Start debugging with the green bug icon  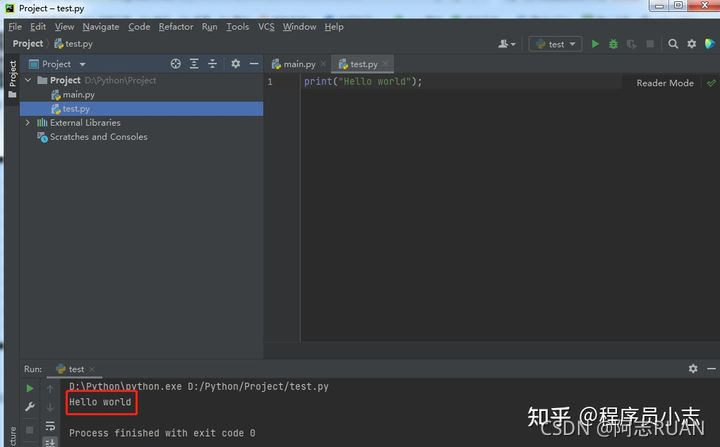[613, 44]
